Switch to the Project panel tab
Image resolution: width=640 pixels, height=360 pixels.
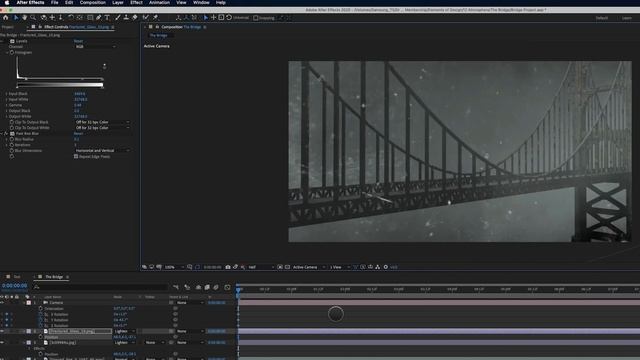click(x=7, y=27)
